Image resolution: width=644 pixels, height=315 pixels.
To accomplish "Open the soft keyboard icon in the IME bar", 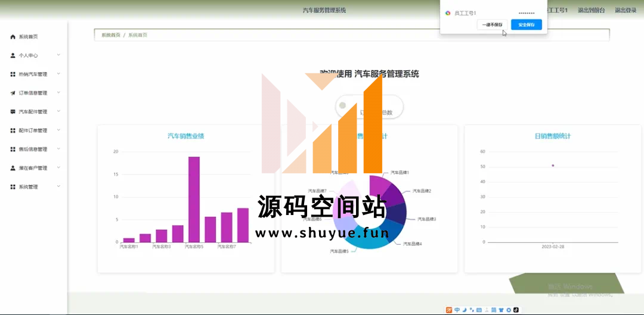I will 479,310.
